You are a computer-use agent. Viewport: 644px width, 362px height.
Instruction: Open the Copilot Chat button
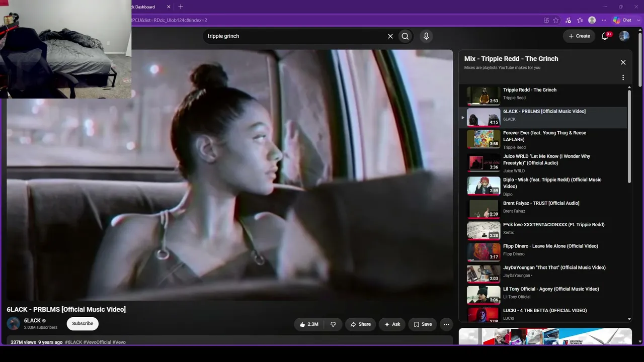pyautogui.click(x=622, y=20)
